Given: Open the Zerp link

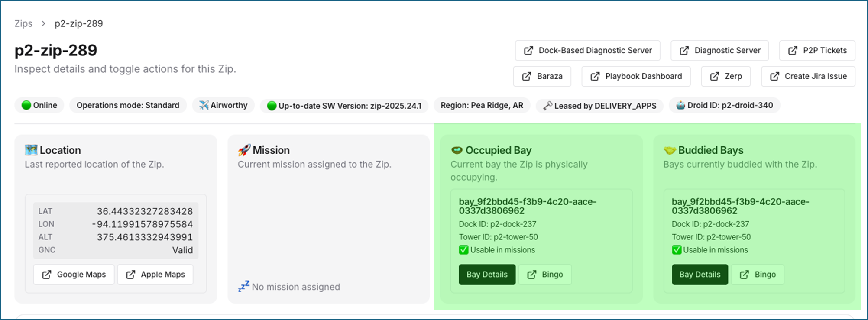Looking at the screenshot, I should point(725,76).
